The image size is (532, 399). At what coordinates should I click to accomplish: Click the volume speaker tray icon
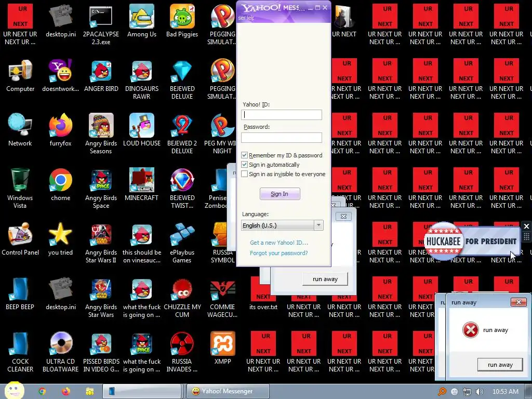[x=480, y=392]
